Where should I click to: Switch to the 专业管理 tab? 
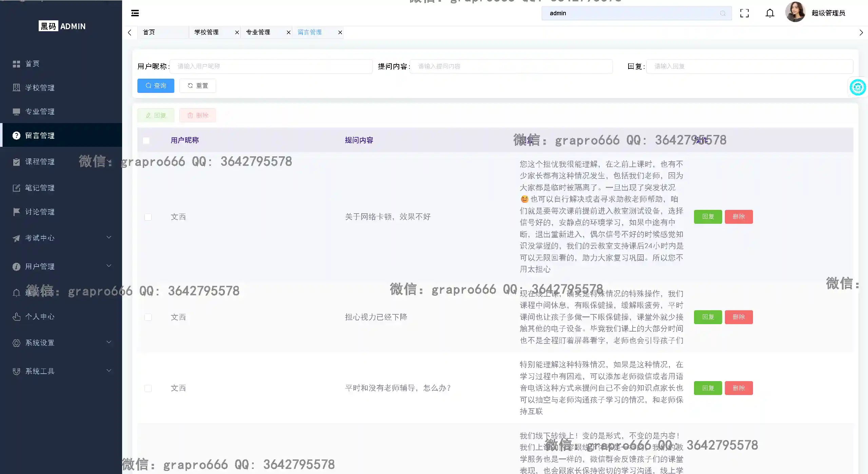click(258, 33)
